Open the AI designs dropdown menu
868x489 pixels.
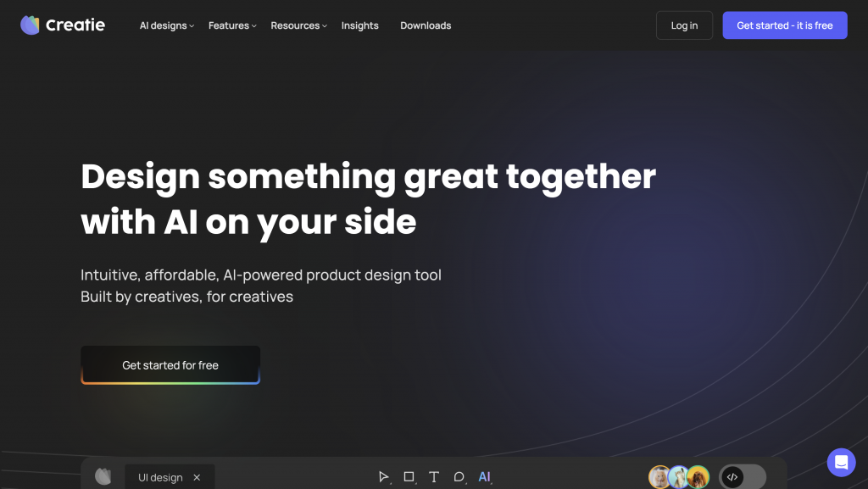167,25
